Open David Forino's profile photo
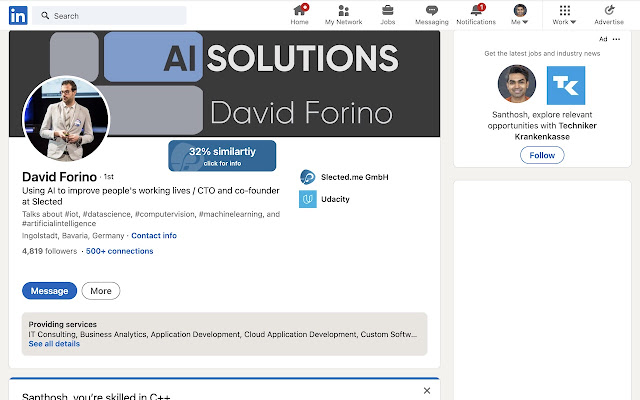This screenshot has height=400, width=640. pos(66,119)
